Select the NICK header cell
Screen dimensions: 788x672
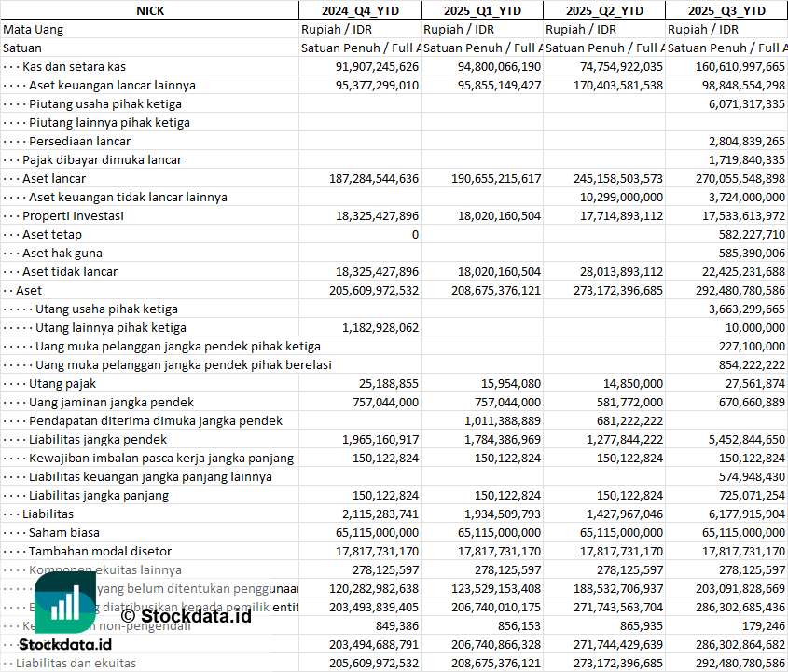point(149,10)
